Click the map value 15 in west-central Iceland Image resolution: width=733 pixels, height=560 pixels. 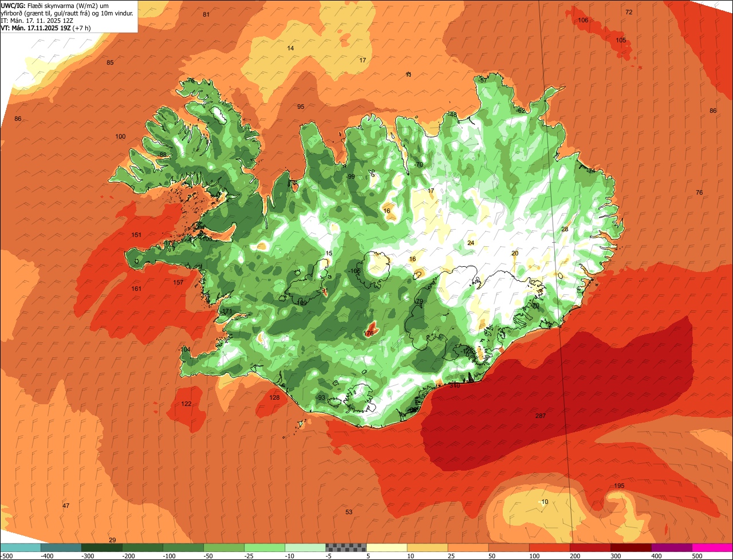tap(329, 253)
